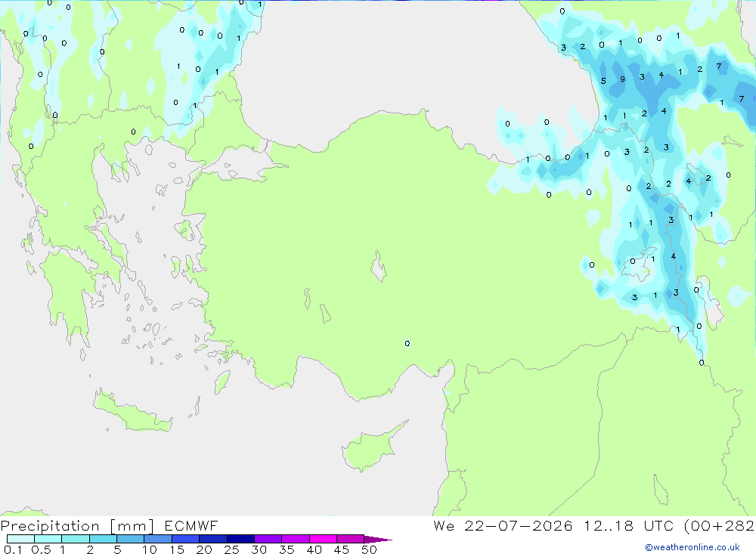The image size is (756, 554).
Task: Click the 30–35 mm violet legend swatch
Action: pos(268,539)
